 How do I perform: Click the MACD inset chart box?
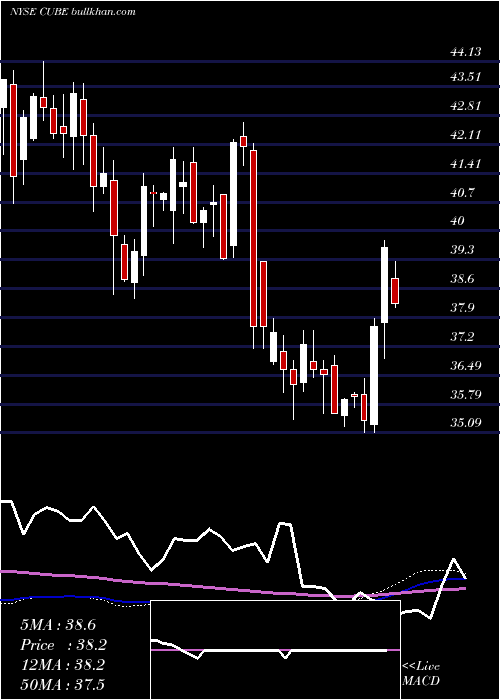[275, 650]
